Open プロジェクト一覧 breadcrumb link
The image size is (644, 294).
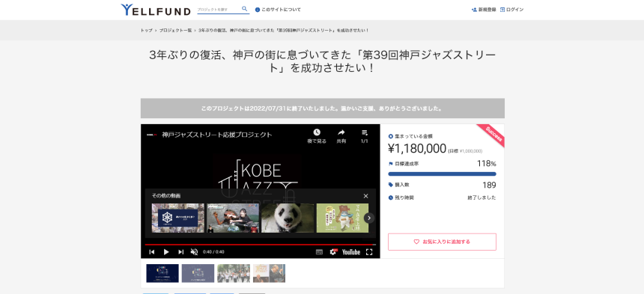coord(175,31)
